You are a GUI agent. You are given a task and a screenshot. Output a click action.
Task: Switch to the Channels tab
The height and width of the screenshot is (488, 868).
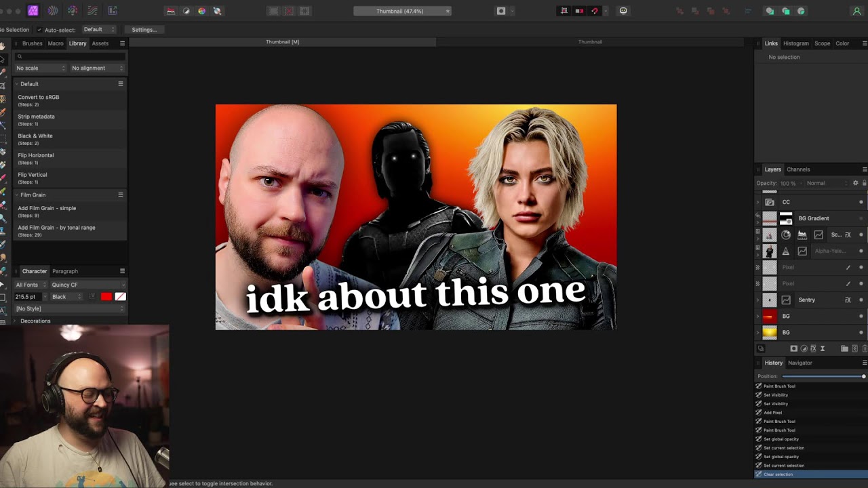point(798,169)
